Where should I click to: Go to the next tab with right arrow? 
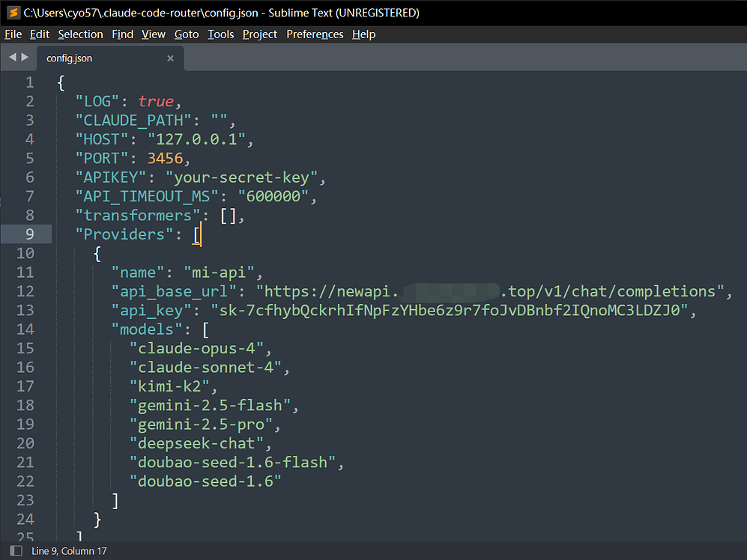click(x=25, y=57)
